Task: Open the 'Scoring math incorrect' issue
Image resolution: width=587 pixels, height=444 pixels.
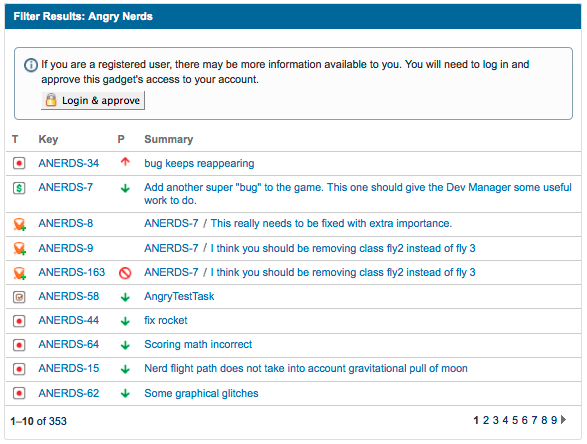Action: pyautogui.click(x=198, y=344)
